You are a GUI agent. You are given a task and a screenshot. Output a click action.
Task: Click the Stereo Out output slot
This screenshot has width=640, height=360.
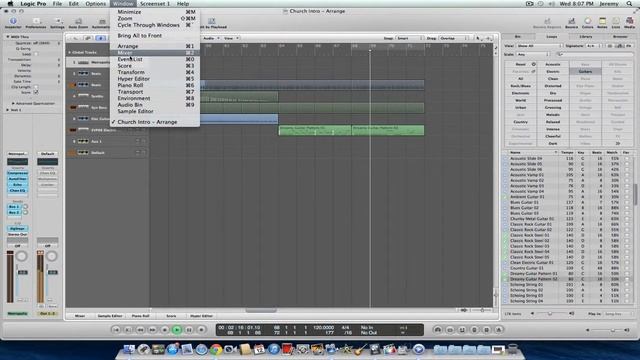(18, 234)
